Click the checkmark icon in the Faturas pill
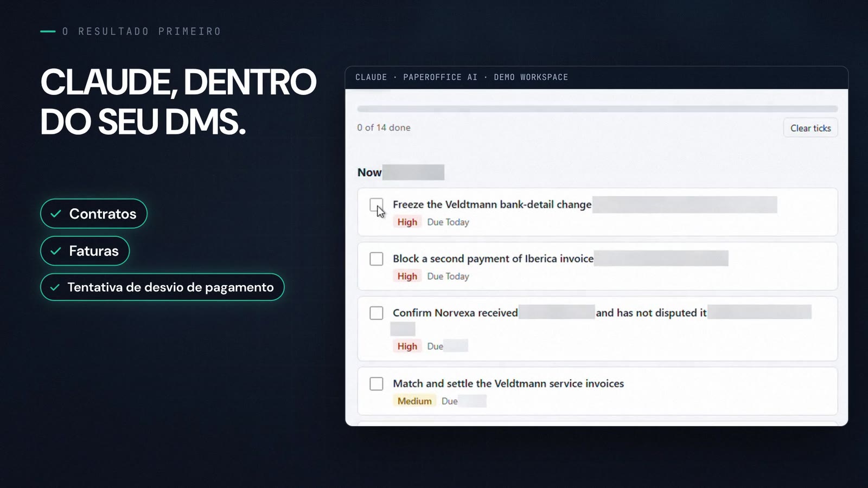This screenshot has height=488, width=868. [x=55, y=251]
